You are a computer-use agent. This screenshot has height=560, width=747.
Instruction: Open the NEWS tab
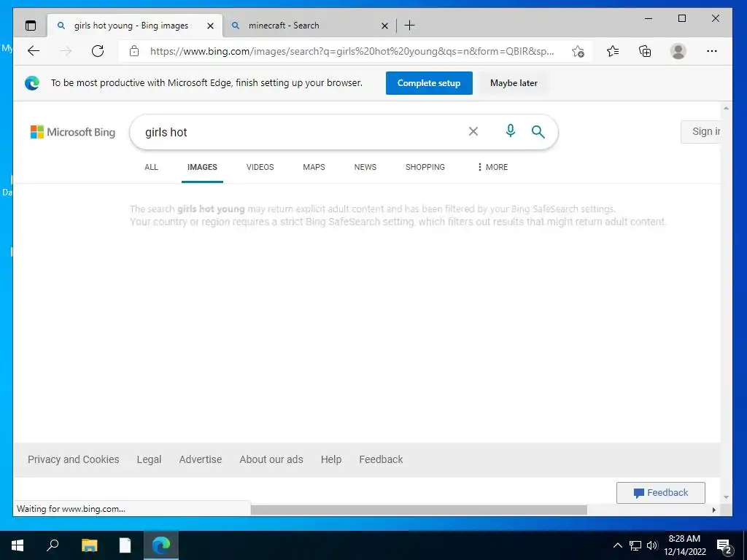click(x=365, y=167)
